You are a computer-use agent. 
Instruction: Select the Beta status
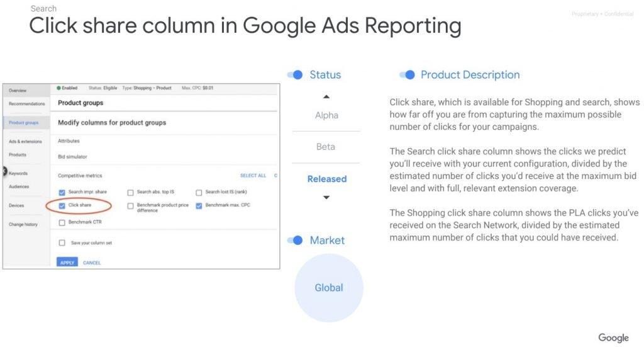pyautogui.click(x=326, y=147)
